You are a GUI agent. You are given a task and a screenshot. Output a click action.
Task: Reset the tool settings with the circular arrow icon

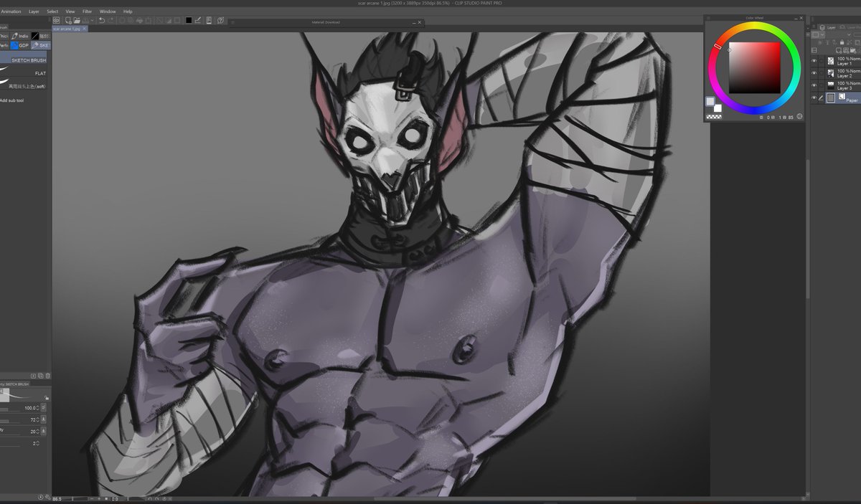point(41,497)
